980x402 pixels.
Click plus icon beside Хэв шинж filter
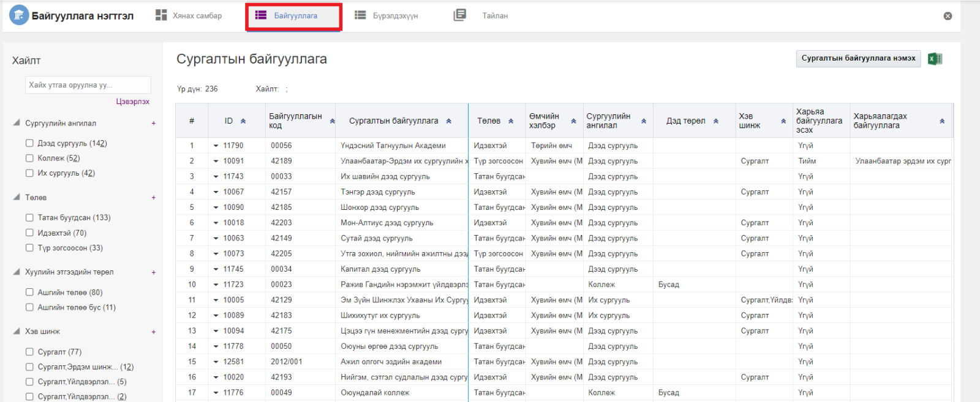pos(154,332)
